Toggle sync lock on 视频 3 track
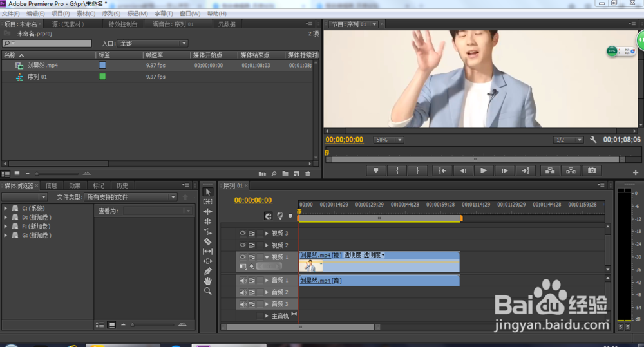 (x=252, y=233)
